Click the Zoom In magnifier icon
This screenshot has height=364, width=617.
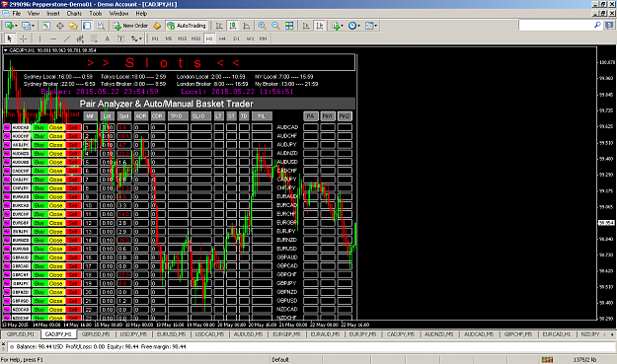[x=262, y=26]
